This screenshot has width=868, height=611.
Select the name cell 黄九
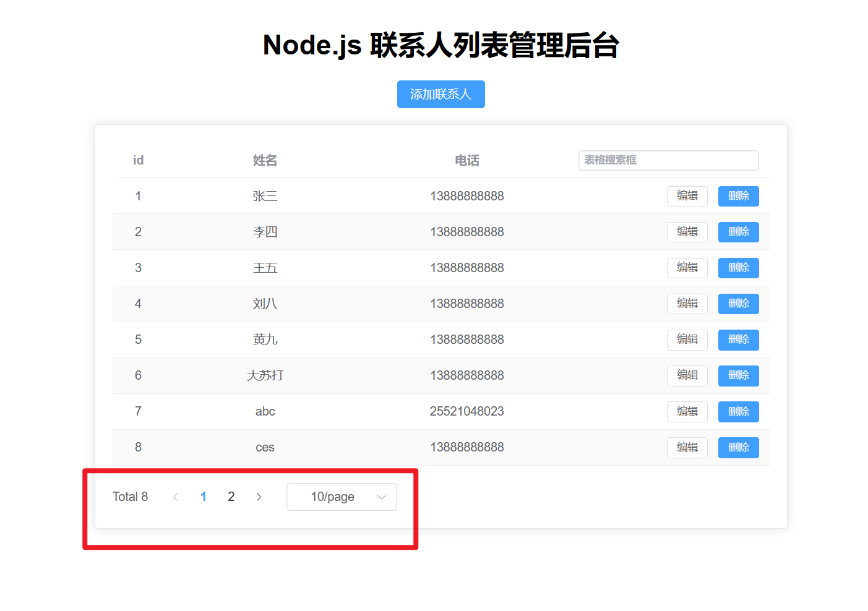pos(265,340)
